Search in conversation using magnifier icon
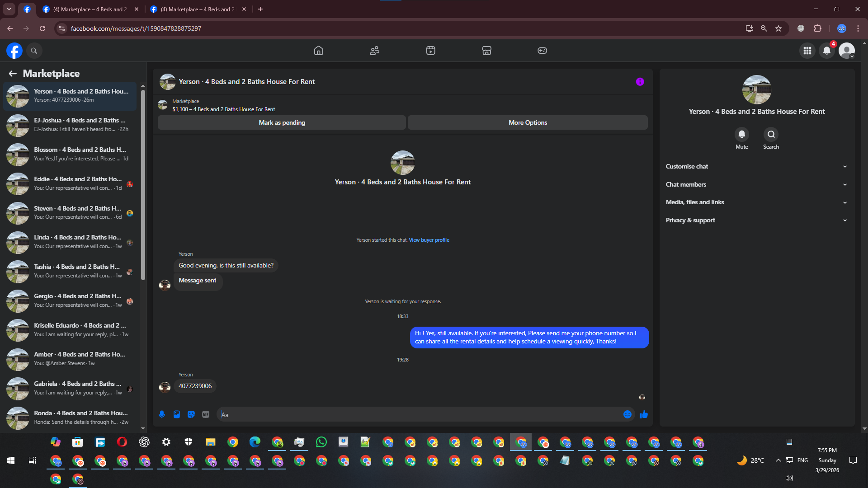 [x=771, y=134]
